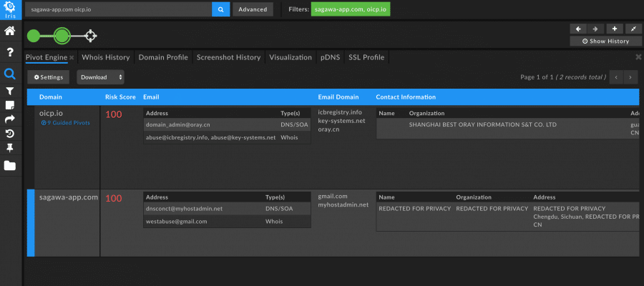Open the Help question mark icon
644x286 pixels.
[x=10, y=52]
